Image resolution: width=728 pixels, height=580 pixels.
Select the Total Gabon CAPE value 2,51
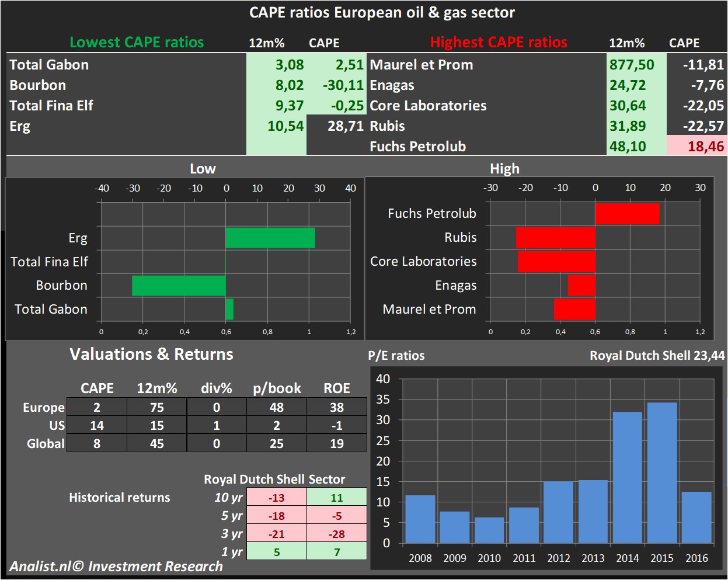349,65
